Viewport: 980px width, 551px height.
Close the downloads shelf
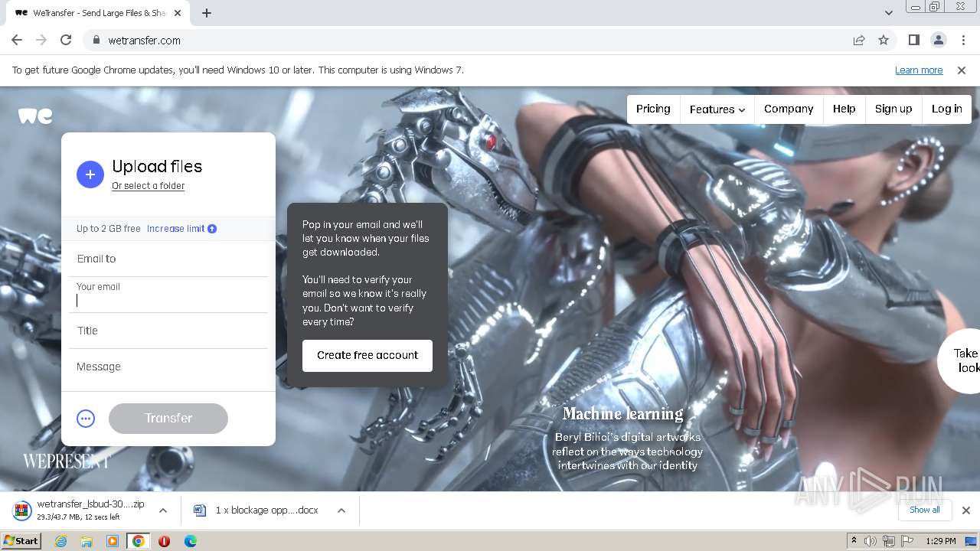pos(966,510)
